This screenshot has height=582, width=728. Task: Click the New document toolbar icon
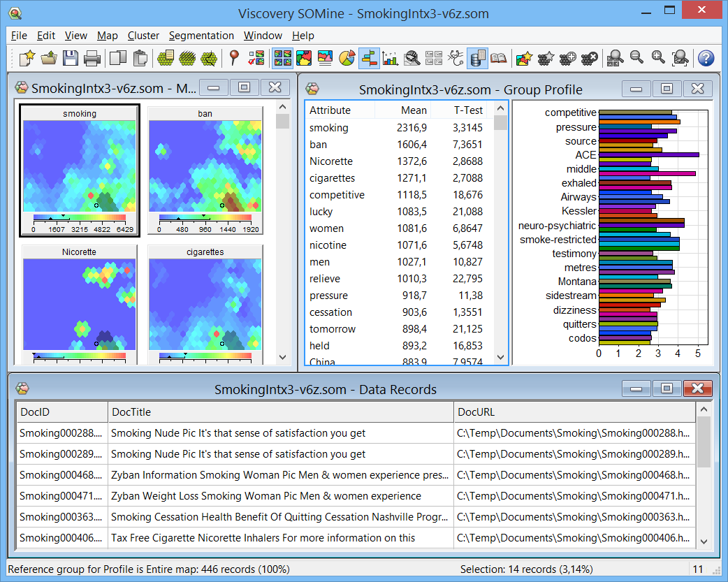(27, 58)
